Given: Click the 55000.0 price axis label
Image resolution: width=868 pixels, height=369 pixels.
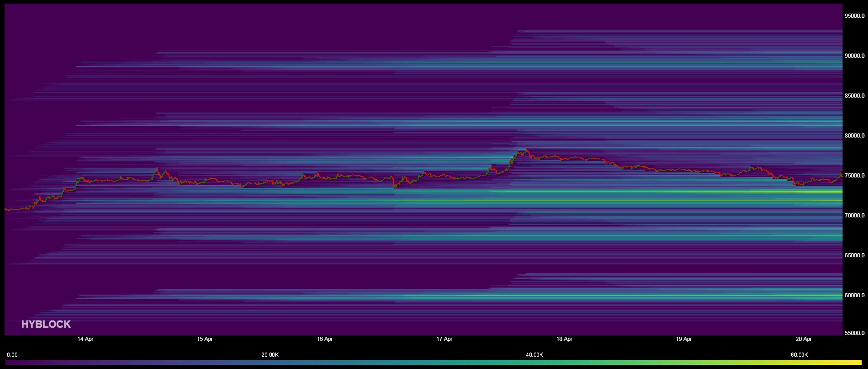Looking at the screenshot, I should 854,333.
